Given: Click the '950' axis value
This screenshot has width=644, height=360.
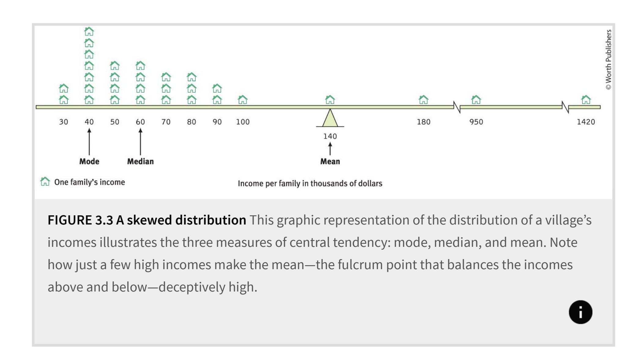Looking at the screenshot, I should (476, 122).
